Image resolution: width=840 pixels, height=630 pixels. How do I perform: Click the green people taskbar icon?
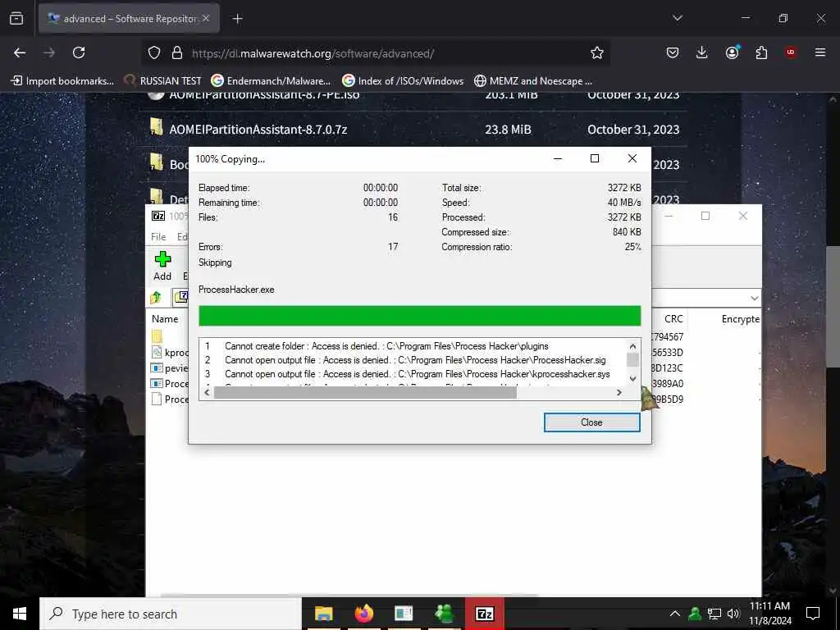click(444, 614)
